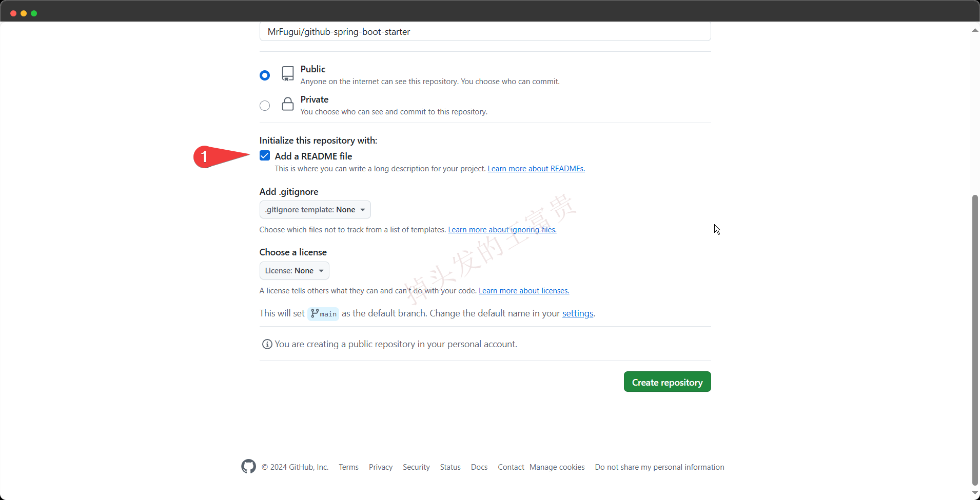
Task: Open the License: None dropdown
Action: coord(295,270)
